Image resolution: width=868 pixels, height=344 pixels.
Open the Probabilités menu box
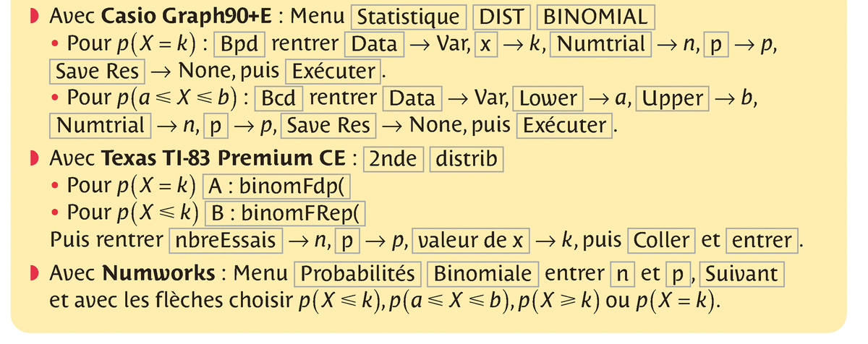(359, 275)
